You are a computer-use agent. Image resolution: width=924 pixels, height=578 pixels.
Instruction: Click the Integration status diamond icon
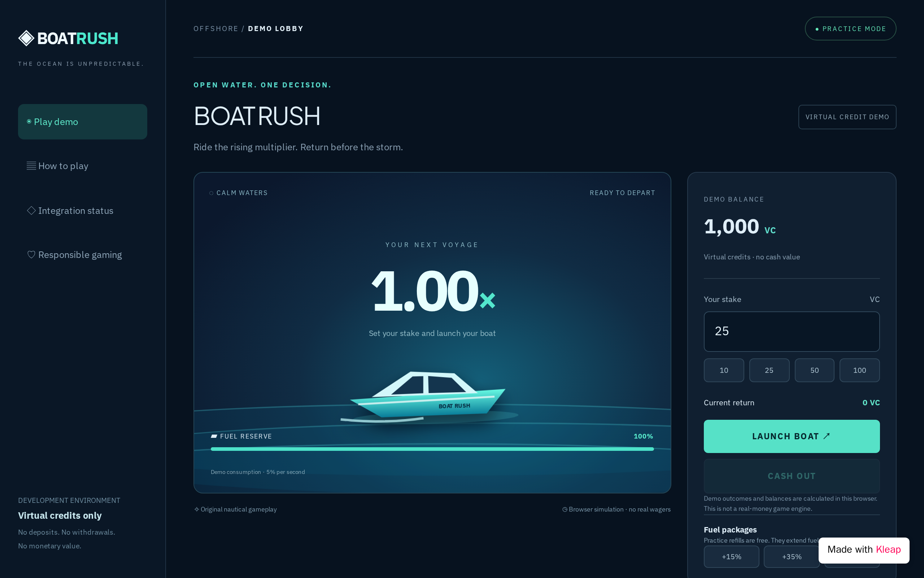click(31, 211)
